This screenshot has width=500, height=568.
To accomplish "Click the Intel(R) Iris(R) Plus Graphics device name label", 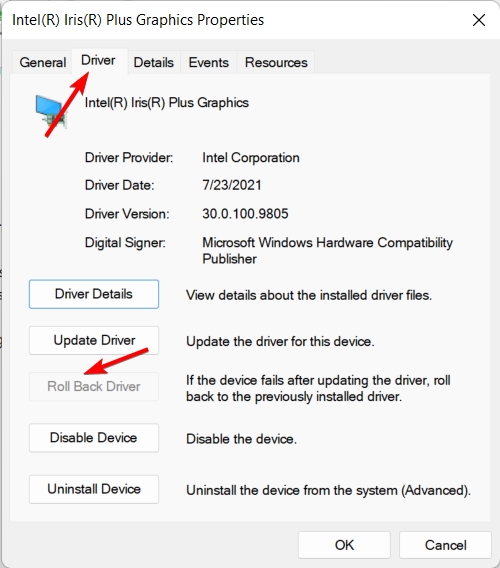I will (167, 103).
